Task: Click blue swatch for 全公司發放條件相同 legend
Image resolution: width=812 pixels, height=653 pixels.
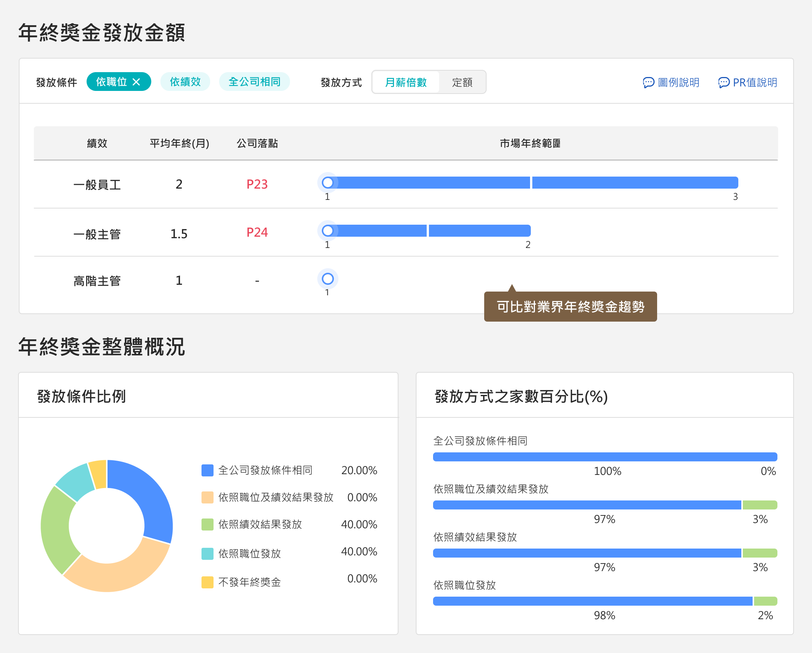Action: click(x=207, y=470)
